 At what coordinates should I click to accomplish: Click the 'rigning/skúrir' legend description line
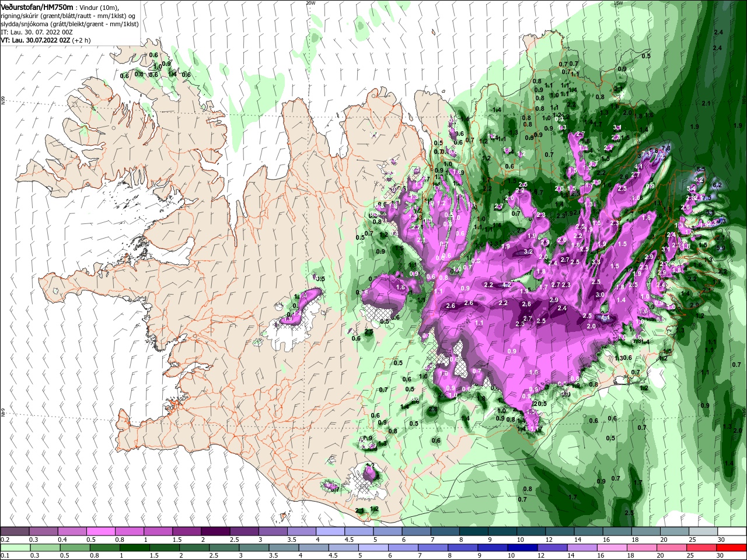point(68,16)
